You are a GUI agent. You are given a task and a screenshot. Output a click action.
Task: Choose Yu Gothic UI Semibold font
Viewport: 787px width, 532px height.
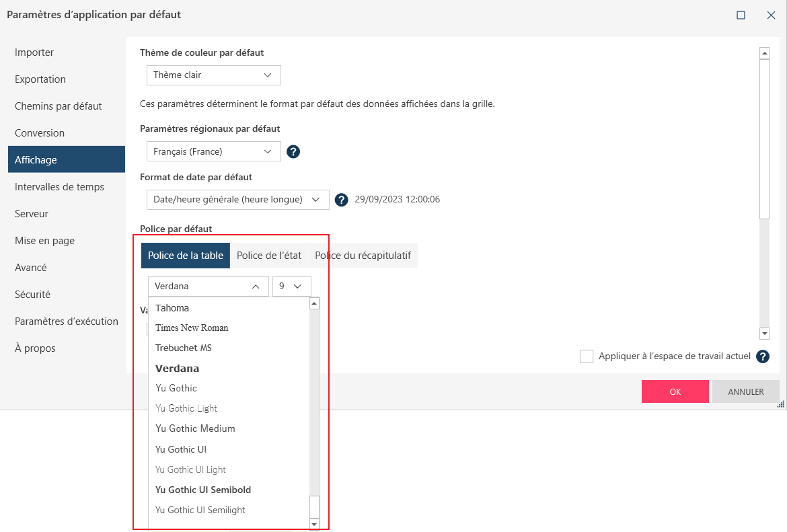point(203,490)
